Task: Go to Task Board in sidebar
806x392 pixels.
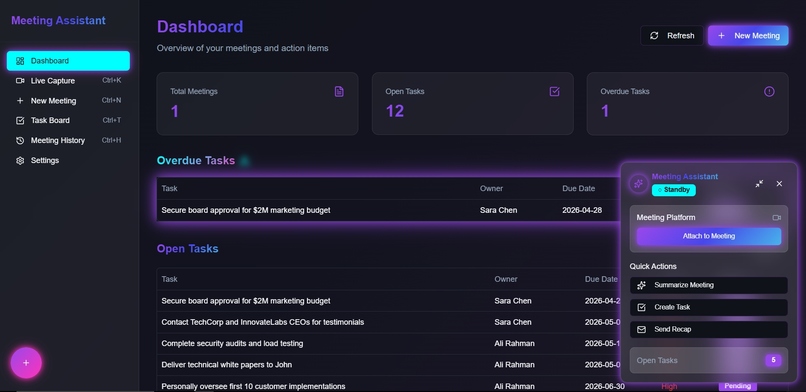Action: tap(68, 120)
